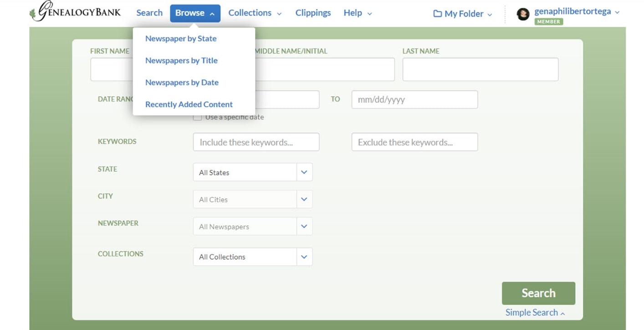Open the All States dropdown
644x330 pixels.
click(x=253, y=172)
